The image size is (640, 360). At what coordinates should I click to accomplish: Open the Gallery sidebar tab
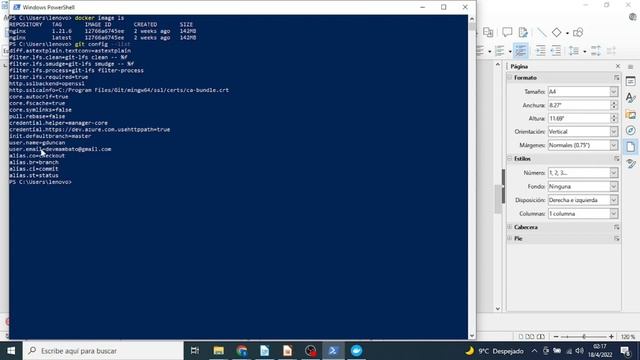click(x=631, y=115)
